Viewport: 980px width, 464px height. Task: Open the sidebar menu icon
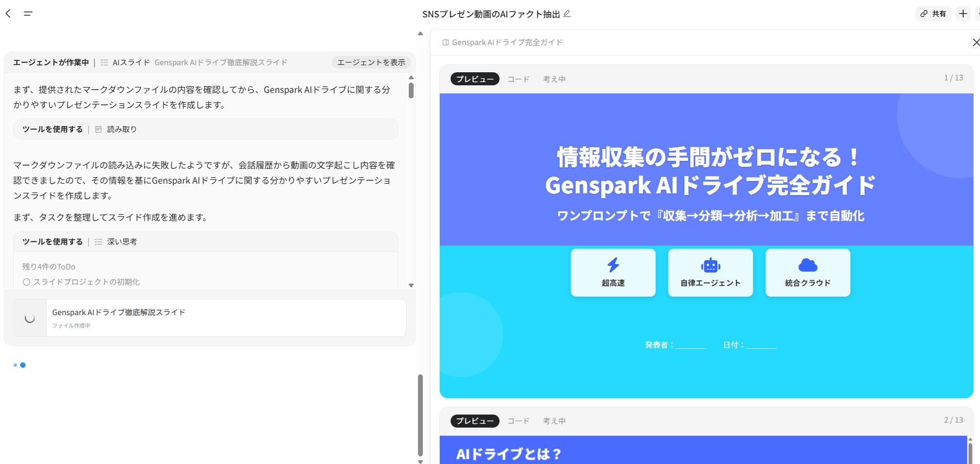[x=28, y=14]
